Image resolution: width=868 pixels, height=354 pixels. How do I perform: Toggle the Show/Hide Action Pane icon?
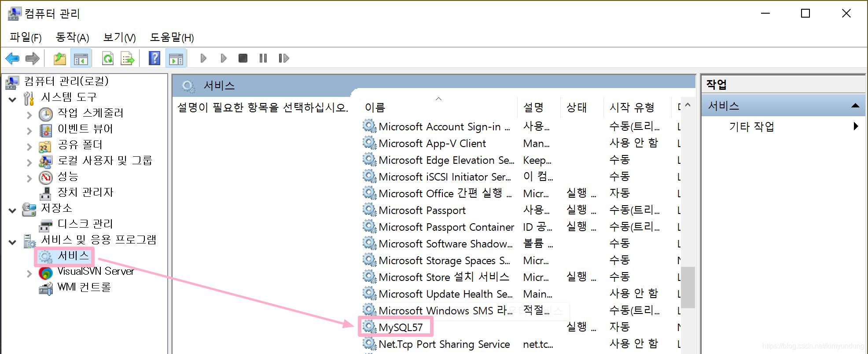point(176,58)
